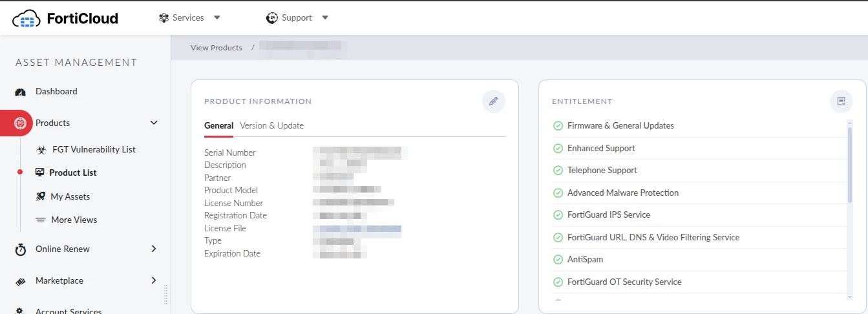The height and width of the screenshot is (314, 868).
Task: Go to Dashboard in sidebar
Action: pos(56,92)
